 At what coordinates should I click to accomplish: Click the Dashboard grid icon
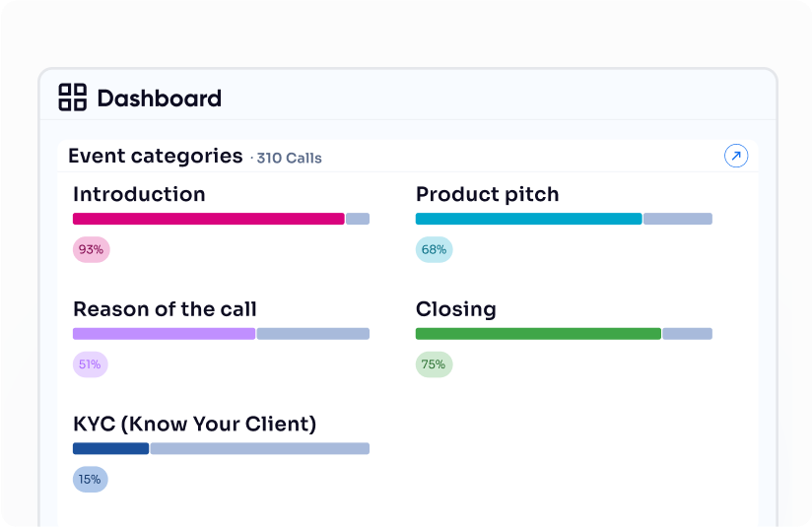(73, 98)
